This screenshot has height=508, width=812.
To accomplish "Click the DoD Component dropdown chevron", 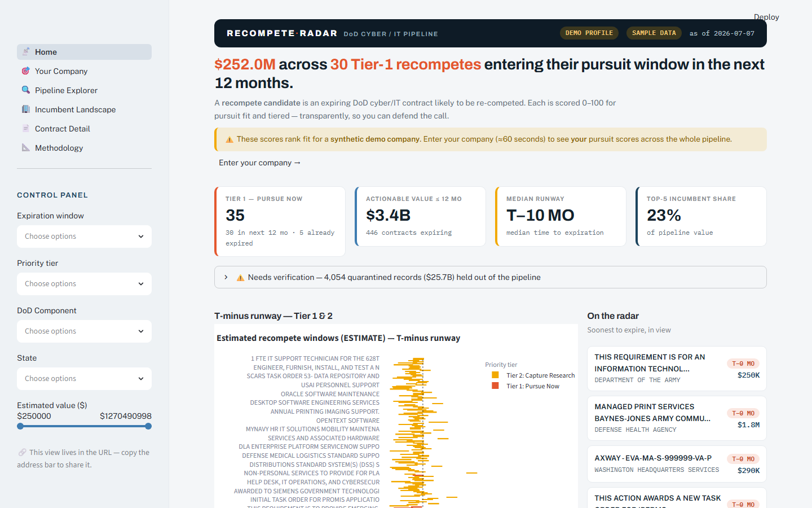I will (x=141, y=331).
